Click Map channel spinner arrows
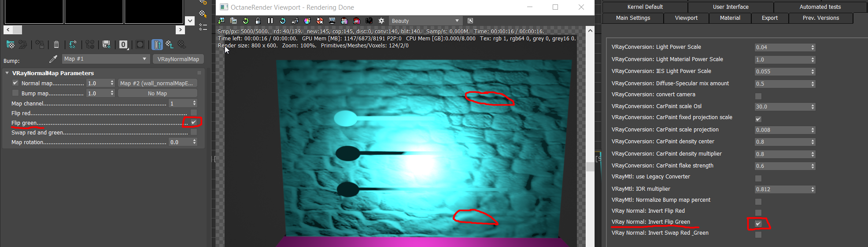 click(x=195, y=103)
